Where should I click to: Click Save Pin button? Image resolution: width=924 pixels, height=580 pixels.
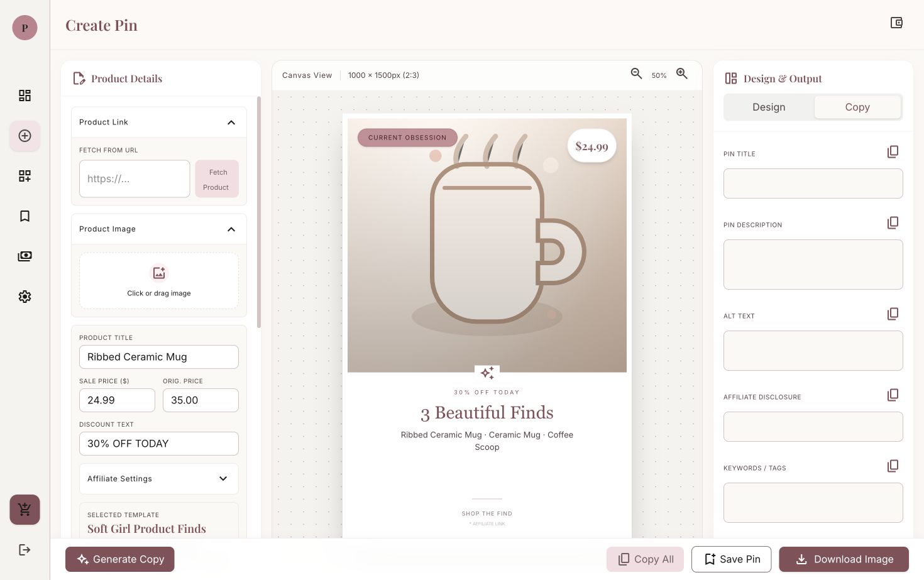(x=732, y=559)
